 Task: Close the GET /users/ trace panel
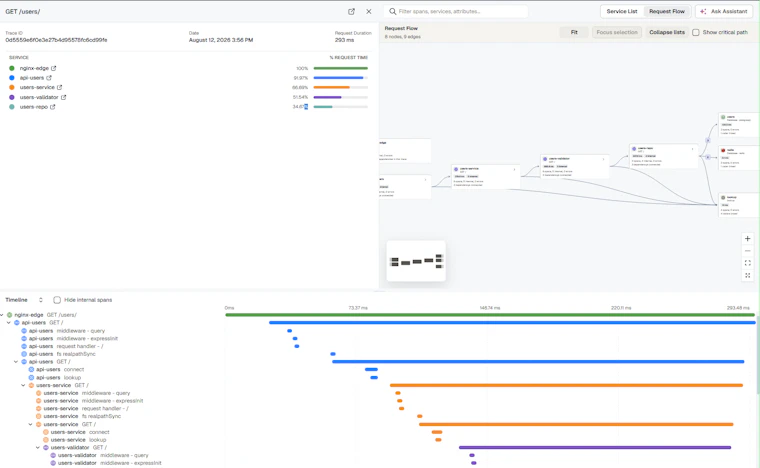point(369,11)
